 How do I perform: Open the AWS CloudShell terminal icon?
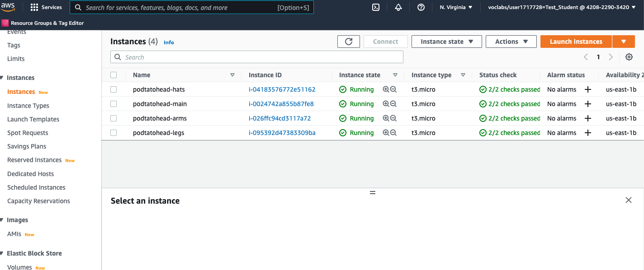(x=375, y=7)
